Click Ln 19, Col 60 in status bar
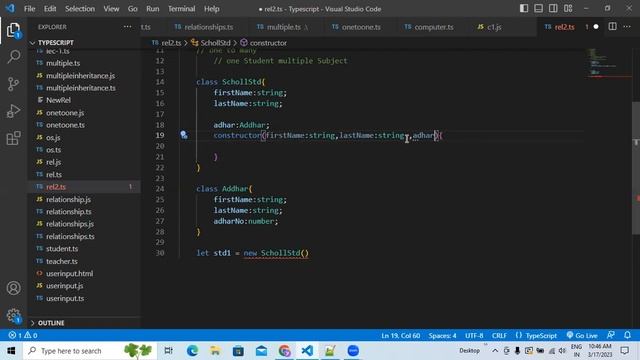 400,336
